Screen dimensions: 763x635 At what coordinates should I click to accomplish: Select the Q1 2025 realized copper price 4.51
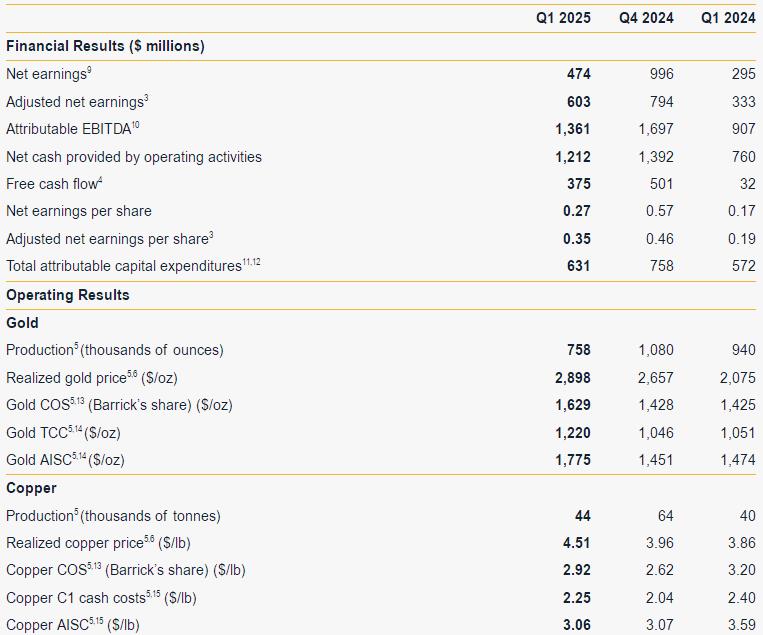pos(577,543)
